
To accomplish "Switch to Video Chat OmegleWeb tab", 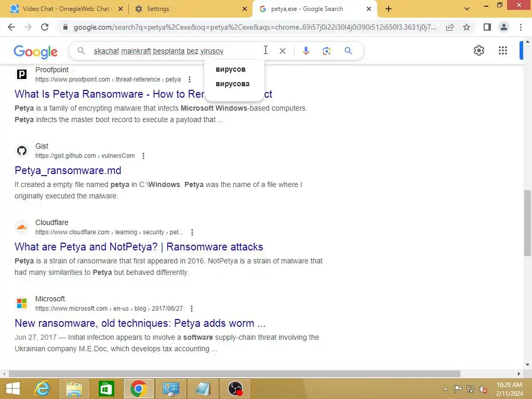I will pos(66,9).
